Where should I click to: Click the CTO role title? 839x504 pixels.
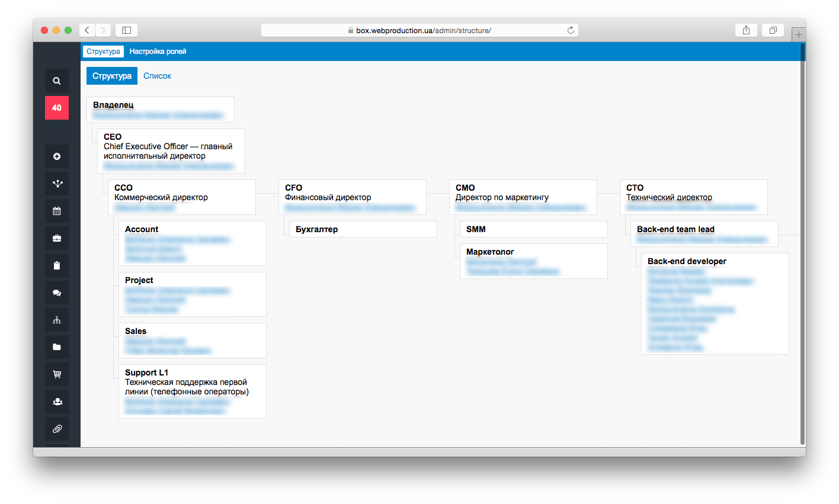click(x=635, y=188)
